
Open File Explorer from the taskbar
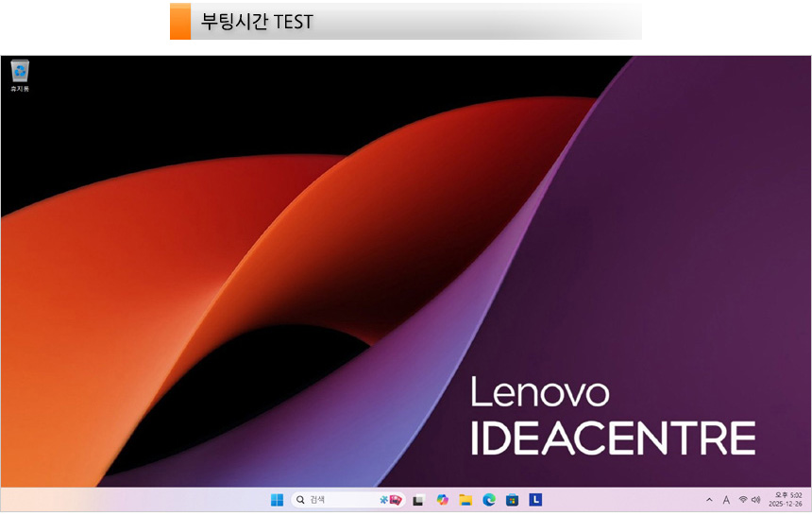click(x=465, y=500)
